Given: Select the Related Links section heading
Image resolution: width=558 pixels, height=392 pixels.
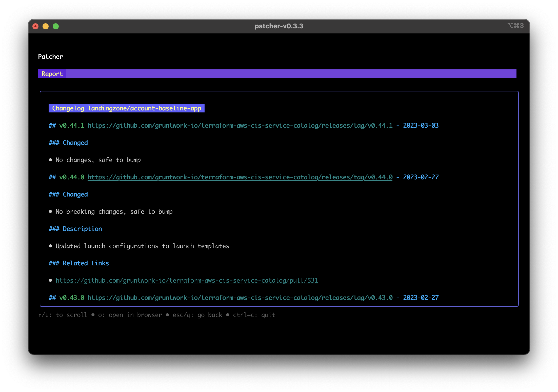Looking at the screenshot, I should 79,263.
